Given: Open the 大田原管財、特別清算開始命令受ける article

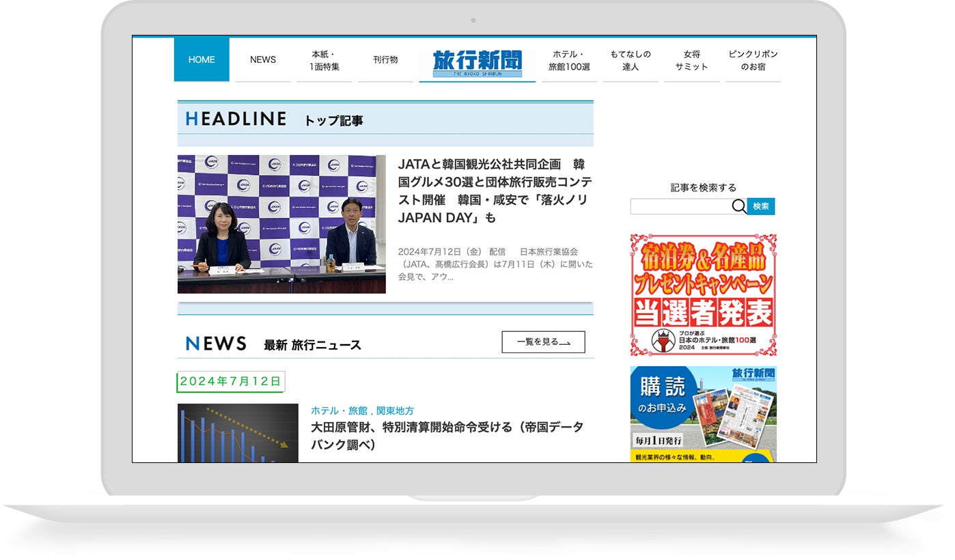Looking at the screenshot, I should point(447,436).
